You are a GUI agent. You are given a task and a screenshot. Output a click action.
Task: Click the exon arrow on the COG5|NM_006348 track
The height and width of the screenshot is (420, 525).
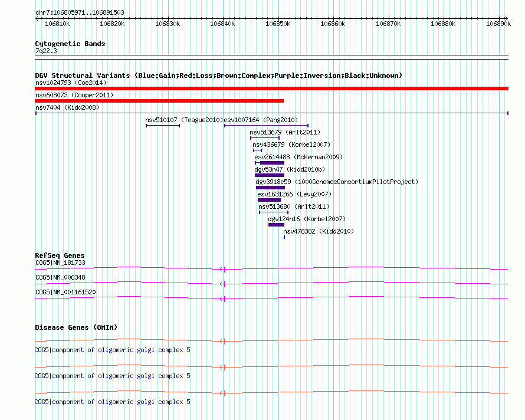(222, 284)
